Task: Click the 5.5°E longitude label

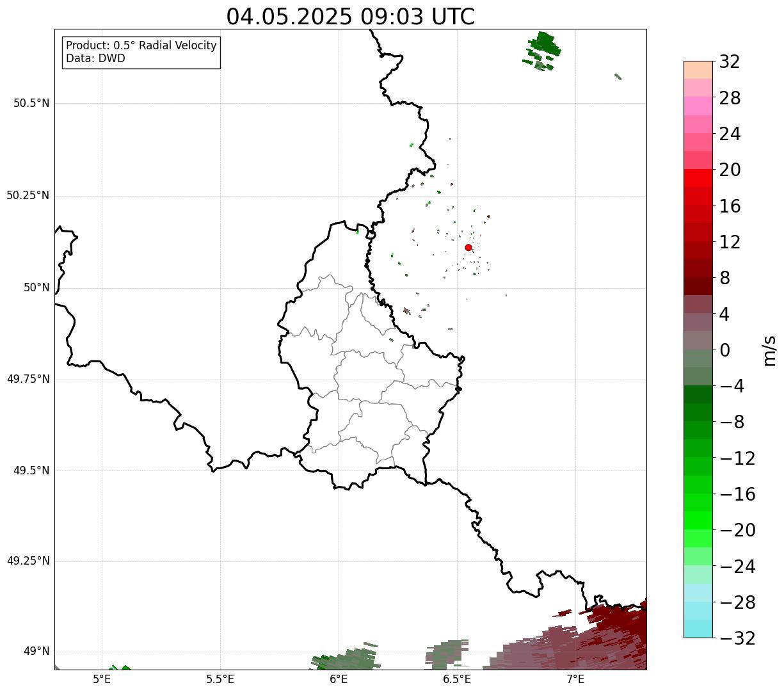Action: (220, 679)
